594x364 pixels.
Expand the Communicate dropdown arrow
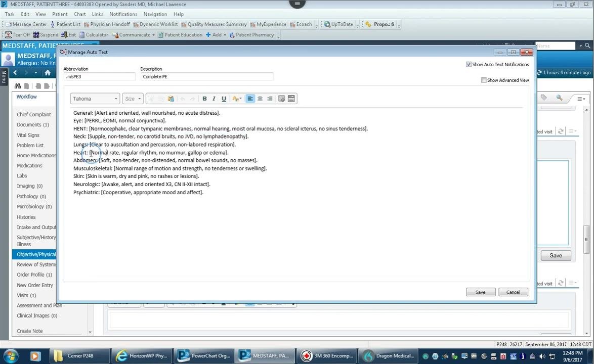tap(153, 35)
